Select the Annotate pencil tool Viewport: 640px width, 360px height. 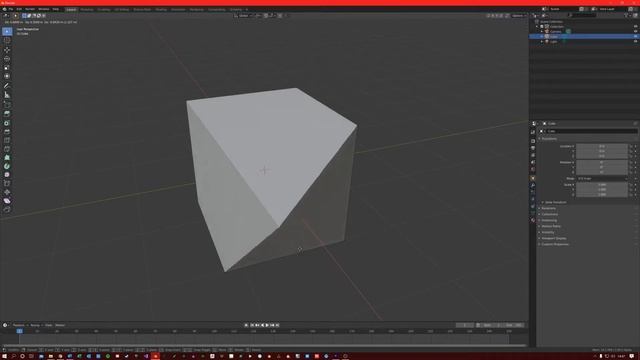click(7, 86)
